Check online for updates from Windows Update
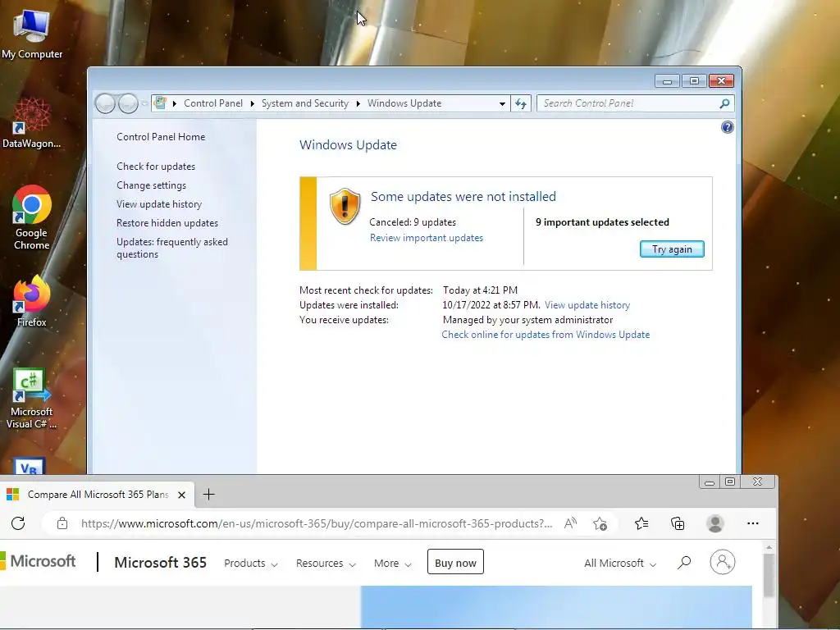Image resolution: width=840 pixels, height=630 pixels. tap(546, 335)
